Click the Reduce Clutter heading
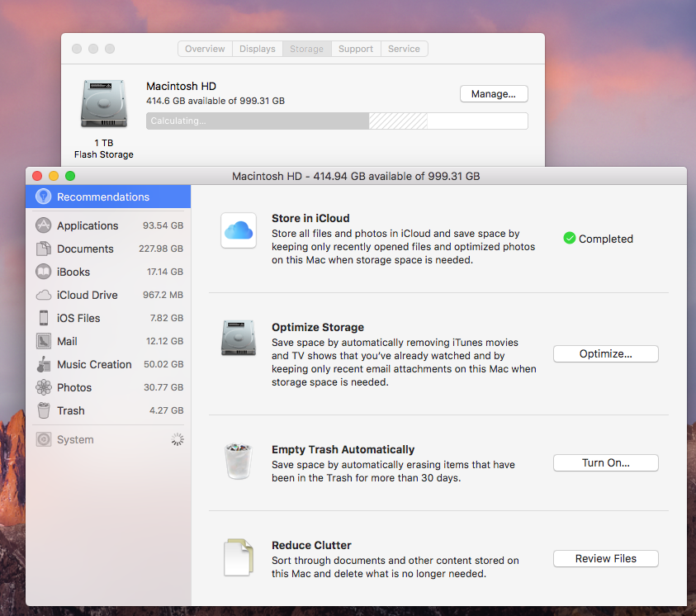Image resolution: width=696 pixels, height=616 pixels. pos(311,545)
